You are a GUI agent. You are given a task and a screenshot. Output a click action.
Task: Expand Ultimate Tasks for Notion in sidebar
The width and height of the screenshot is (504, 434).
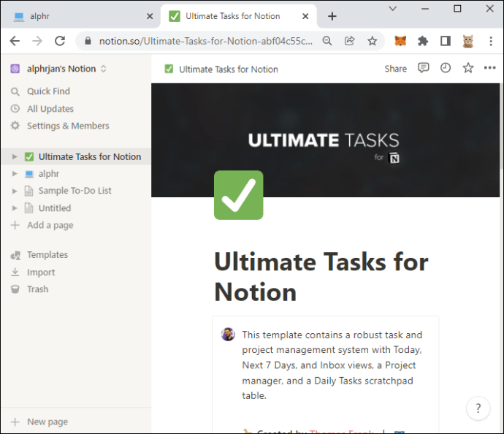pyautogui.click(x=15, y=156)
